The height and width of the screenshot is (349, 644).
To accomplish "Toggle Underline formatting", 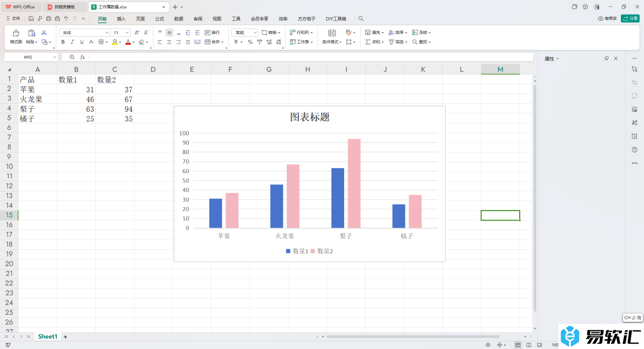I will 82,42.
